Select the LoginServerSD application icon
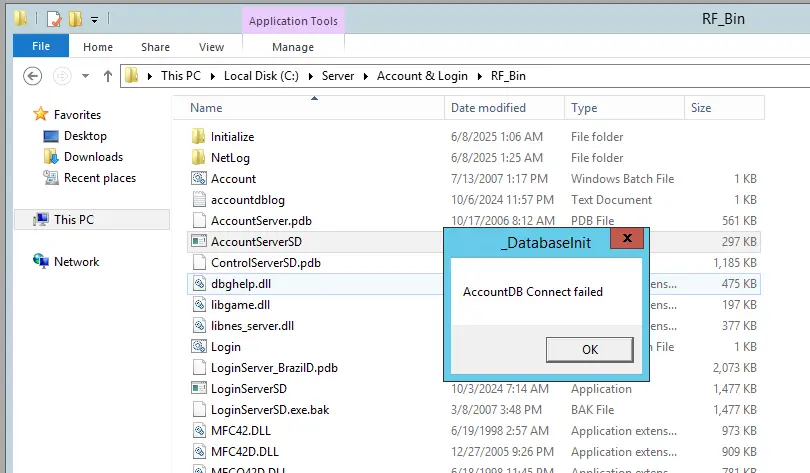This screenshot has height=473, width=810. pyautogui.click(x=199, y=388)
